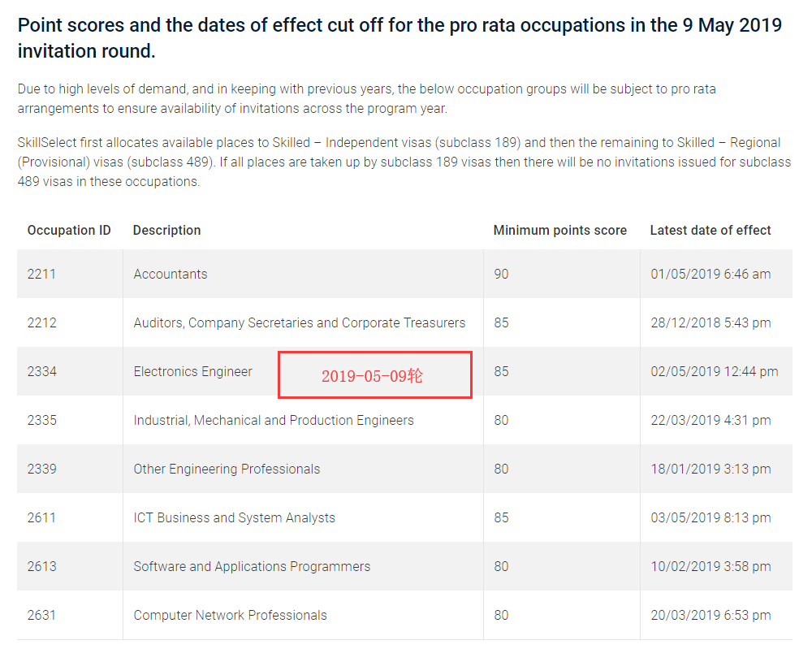The width and height of the screenshot is (812, 649).
Task: Select the Accountants description cell
Action: tap(171, 275)
